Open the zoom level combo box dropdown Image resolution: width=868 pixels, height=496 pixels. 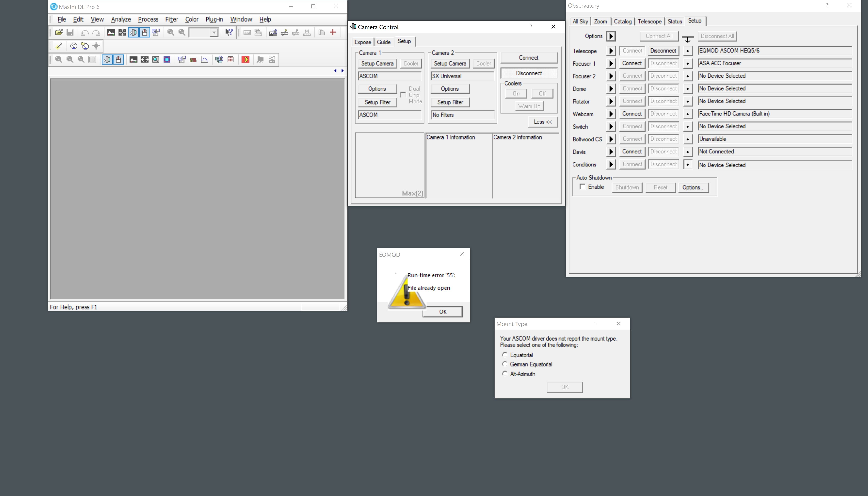click(214, 32)
